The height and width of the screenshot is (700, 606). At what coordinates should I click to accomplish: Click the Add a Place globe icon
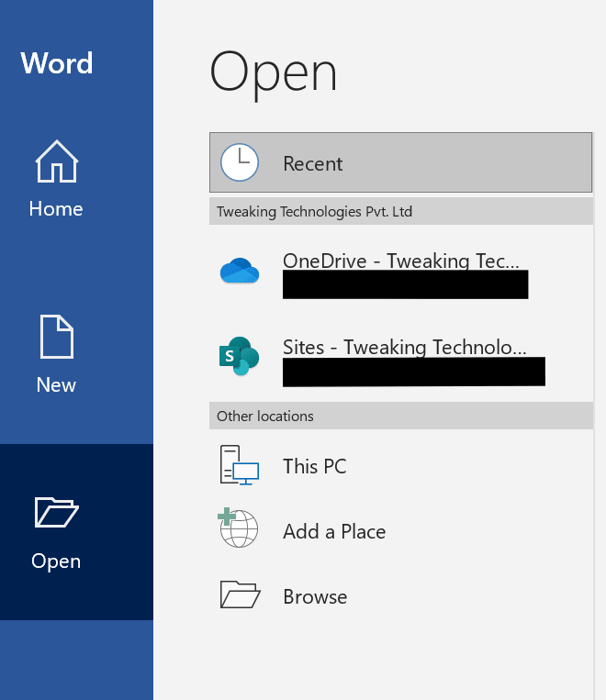(238, 528)
